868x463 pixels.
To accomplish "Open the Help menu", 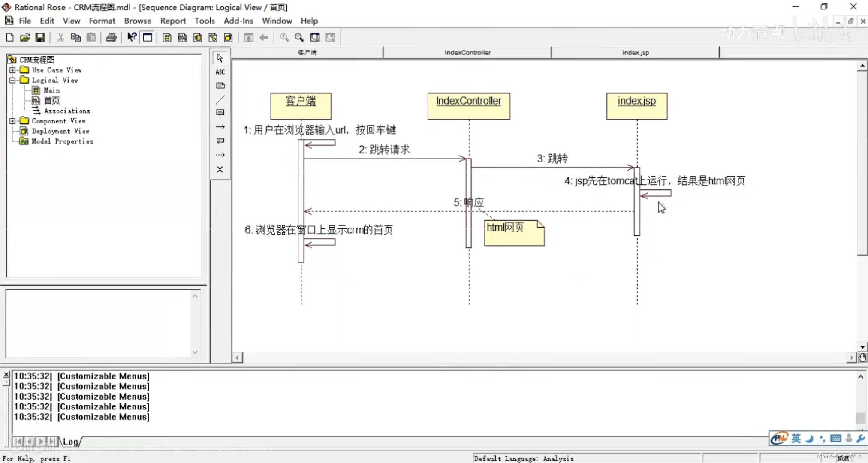I will coord(309,21).
